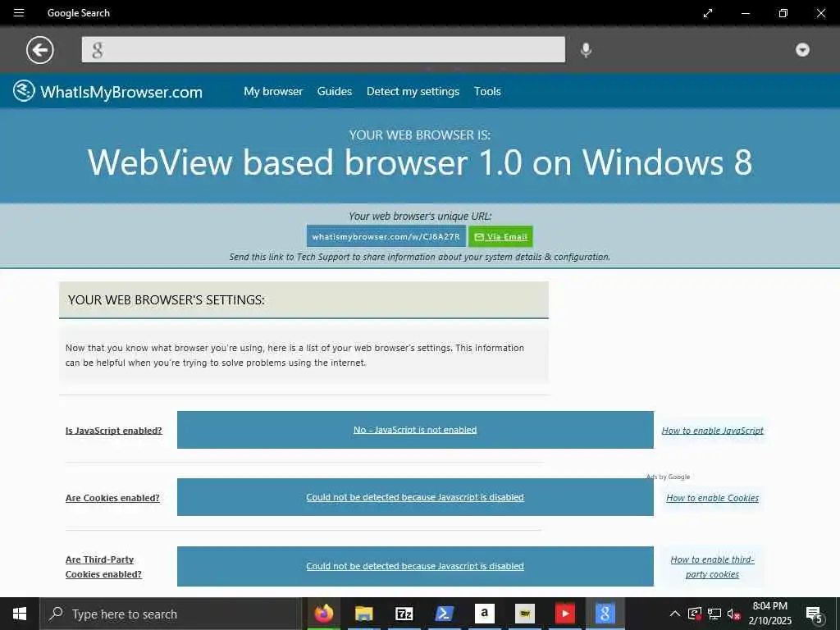Screen dimensions: 840x630
Task: Open Are Third-Party Cookies enabled? link
Action: coord(103,567)
